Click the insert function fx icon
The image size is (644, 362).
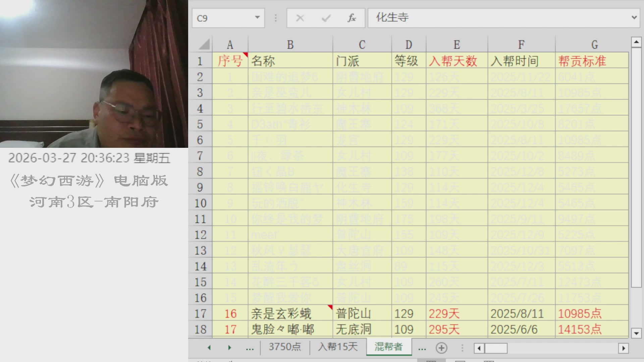click(352, 18)
